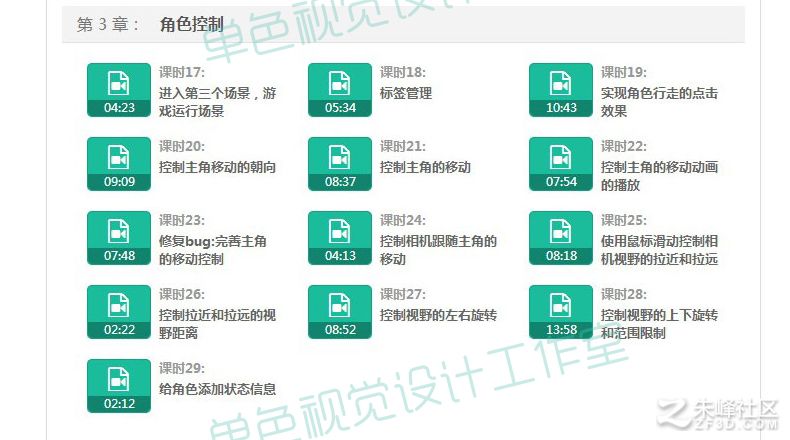790x440 pixels.
Task: Click the 课时17 label
Action: (182, 73)
